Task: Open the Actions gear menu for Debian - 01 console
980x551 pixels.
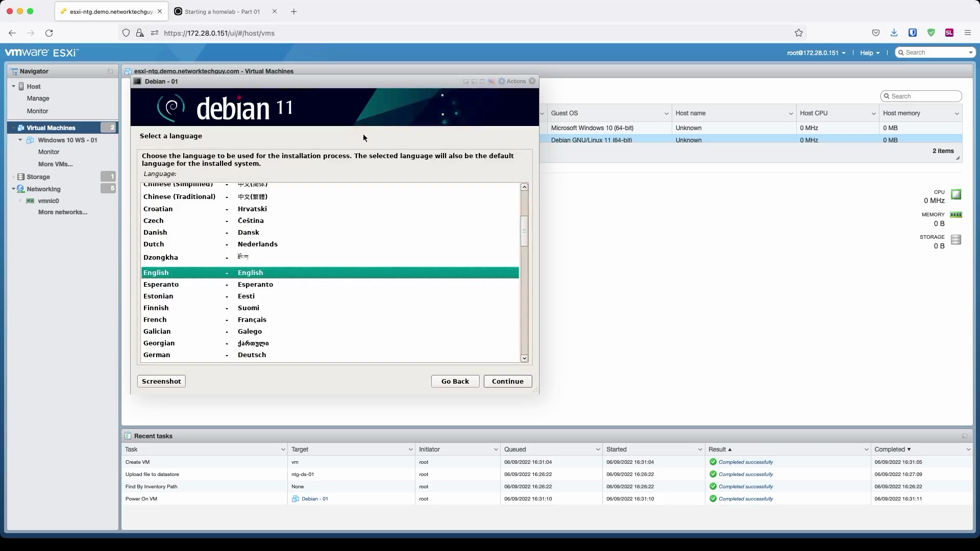Action: [x=512, y=81]
